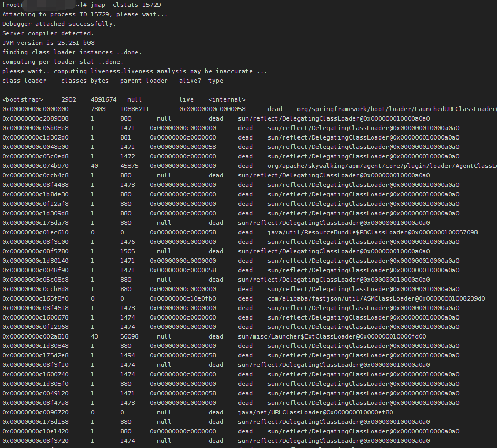This screenshot has width=497, height=448.
Task: Click the jmap -clstats 15729 command text
Action: click(125, 5)
